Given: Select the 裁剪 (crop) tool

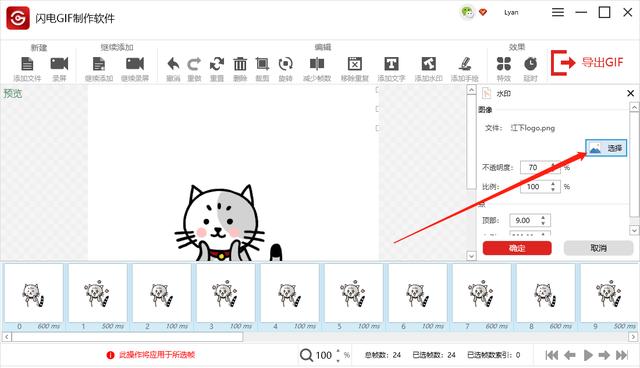Looking at the screenshot, I should click(x=262, y=64).
